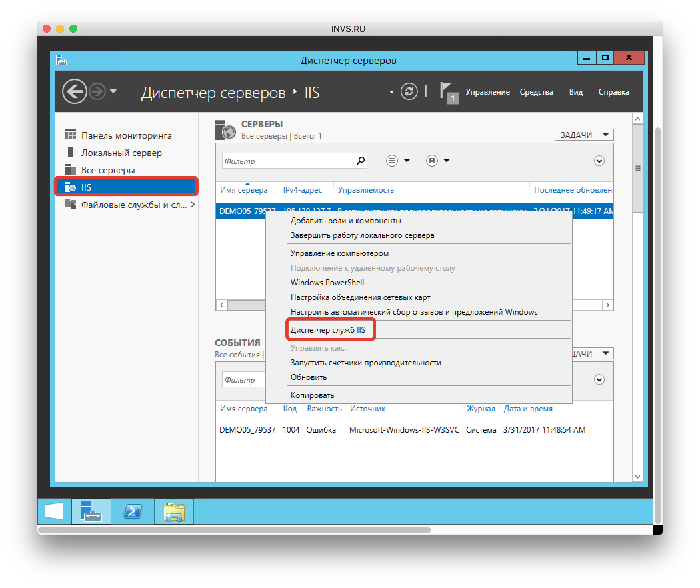Click servers list scroll right arrow
The width and height of the screenshot is (700, 588).
[x=608, y=305]
